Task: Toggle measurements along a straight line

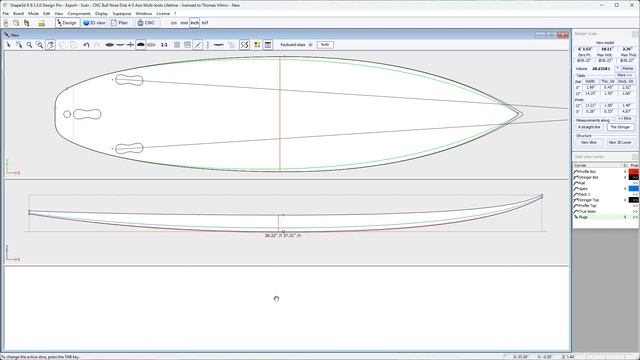Action: 589,127
